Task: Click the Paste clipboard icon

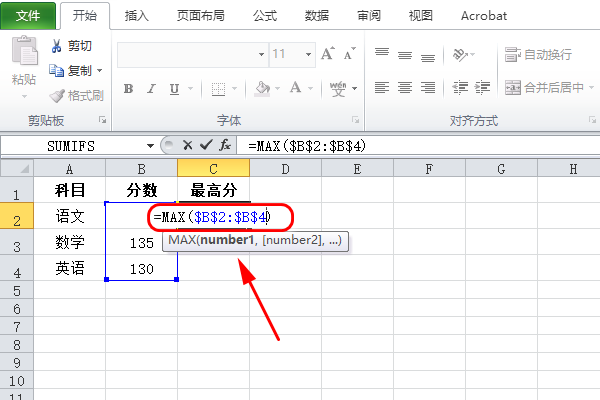Action: click(24, 50)
